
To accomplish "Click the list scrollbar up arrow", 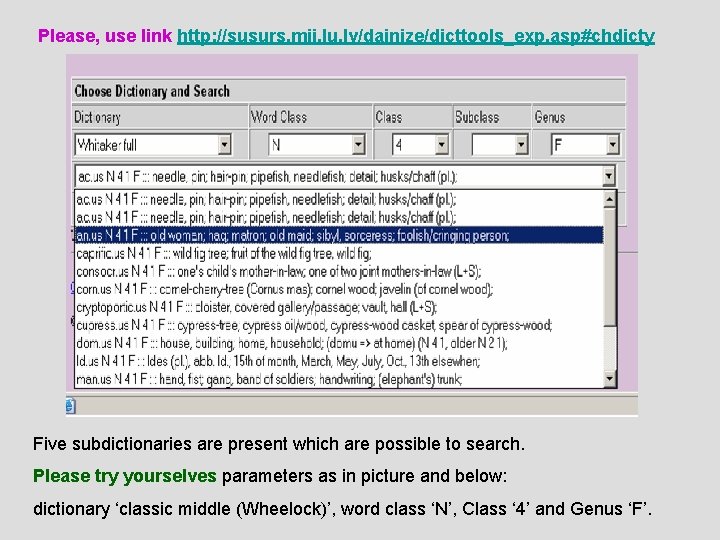I will pyautogui.click(x=609, y=199).
